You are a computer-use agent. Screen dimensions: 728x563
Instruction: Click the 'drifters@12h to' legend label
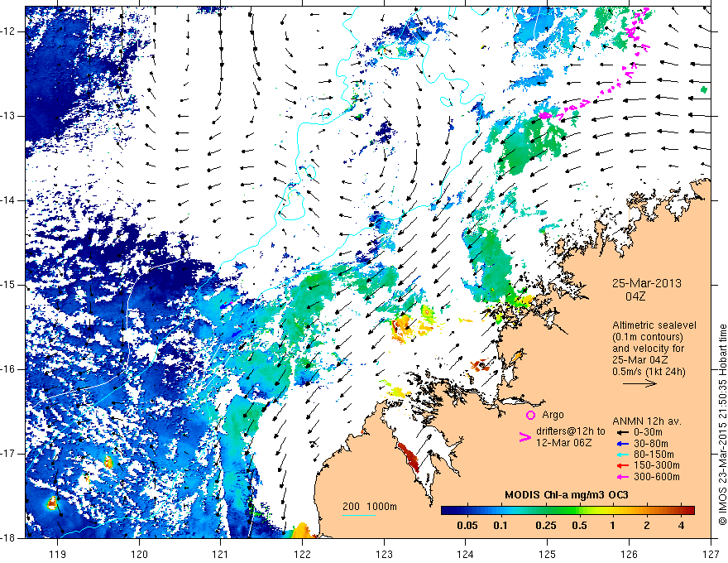click(x=571, y=431)
